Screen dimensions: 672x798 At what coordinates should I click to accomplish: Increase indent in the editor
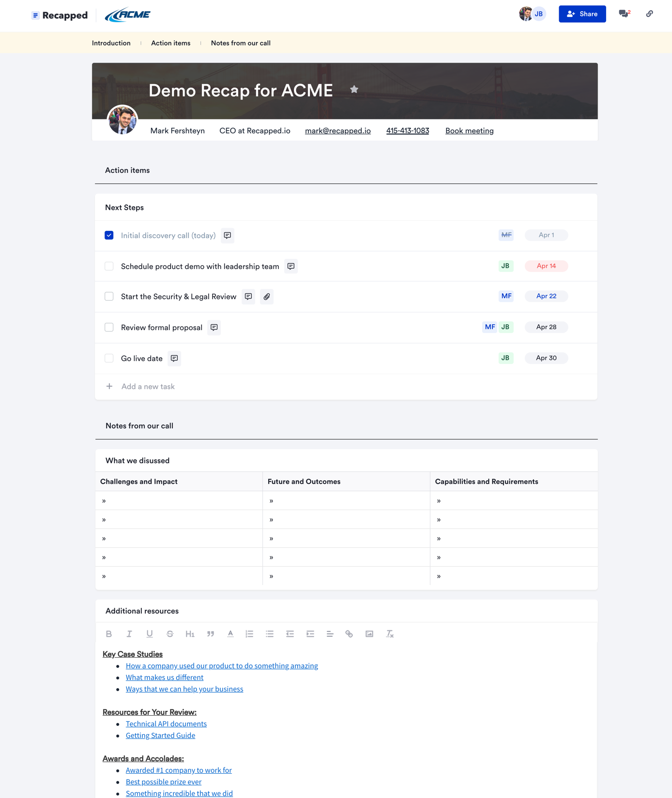(310, 634)
